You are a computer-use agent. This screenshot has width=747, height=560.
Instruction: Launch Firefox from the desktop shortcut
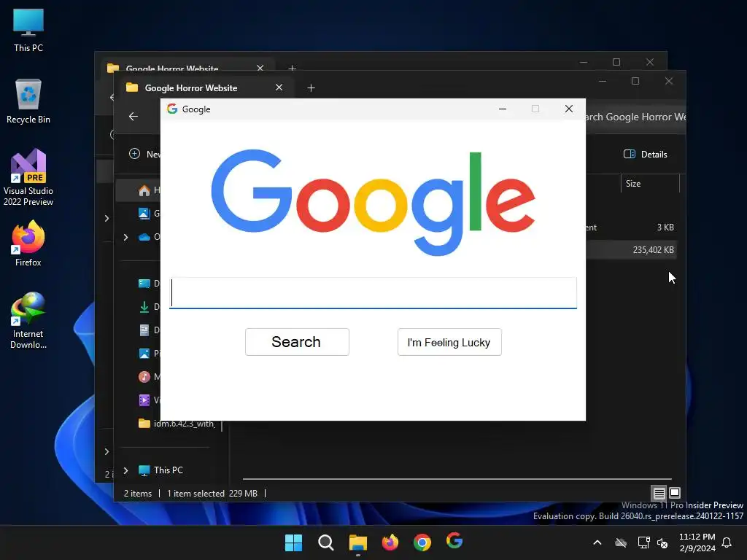click(x=28, y=244)
